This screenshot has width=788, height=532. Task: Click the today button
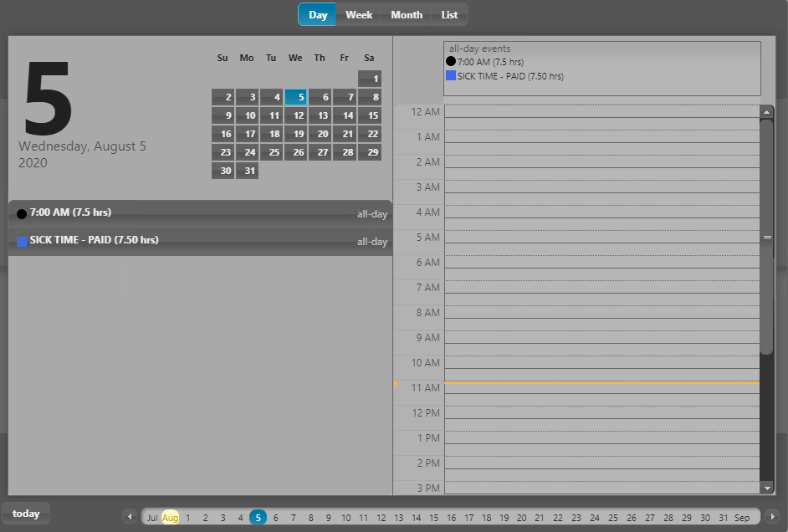tap(26, 514)
